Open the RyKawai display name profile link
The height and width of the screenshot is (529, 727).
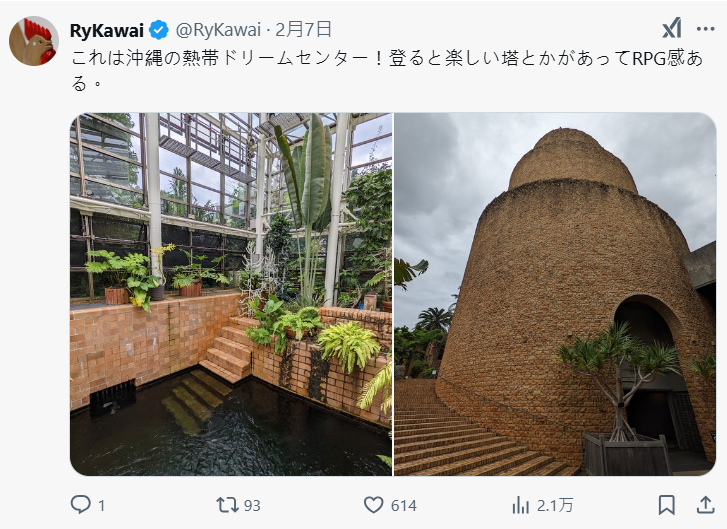[x=107, y=31]
